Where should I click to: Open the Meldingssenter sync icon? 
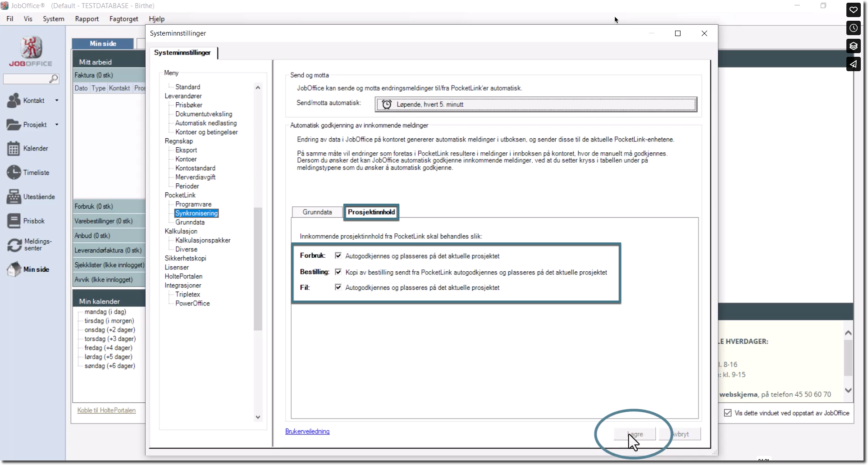pos(14,245)
